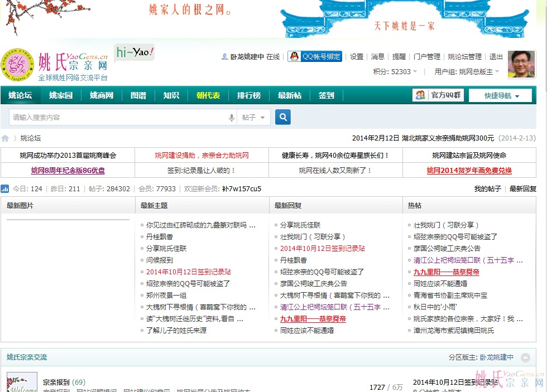Open 漳州龙海市紫泥镇锦田姚氏 hot post

coord(453,330)
